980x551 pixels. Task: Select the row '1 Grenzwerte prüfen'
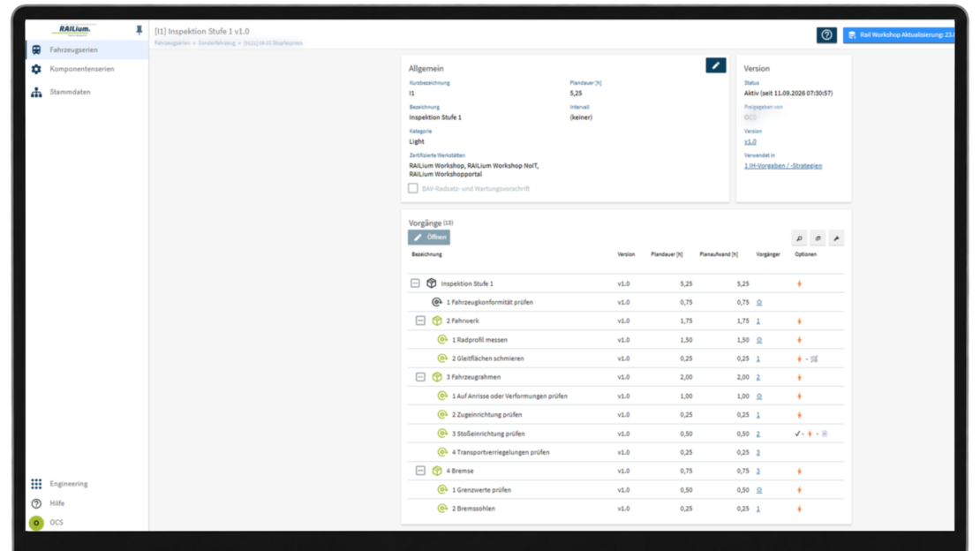point(626,490)
